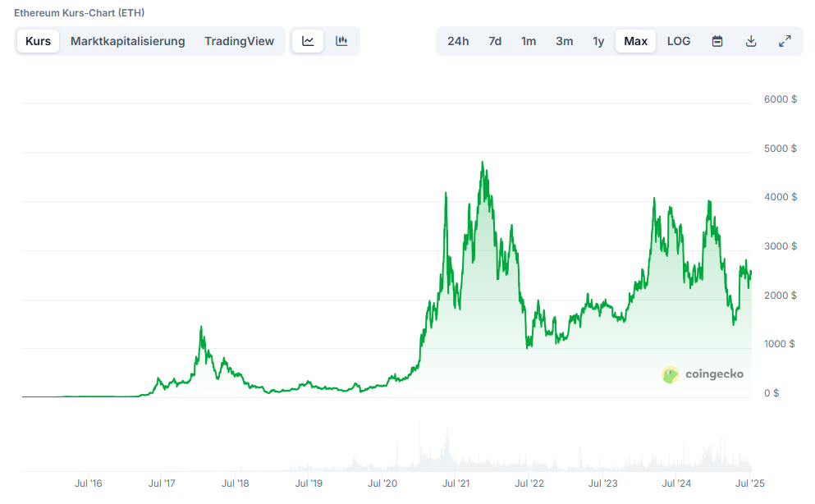Click the price peak near Jul '21
Image resolution: width=815 pixels, height=504 pixels.
tap(446, 193)
